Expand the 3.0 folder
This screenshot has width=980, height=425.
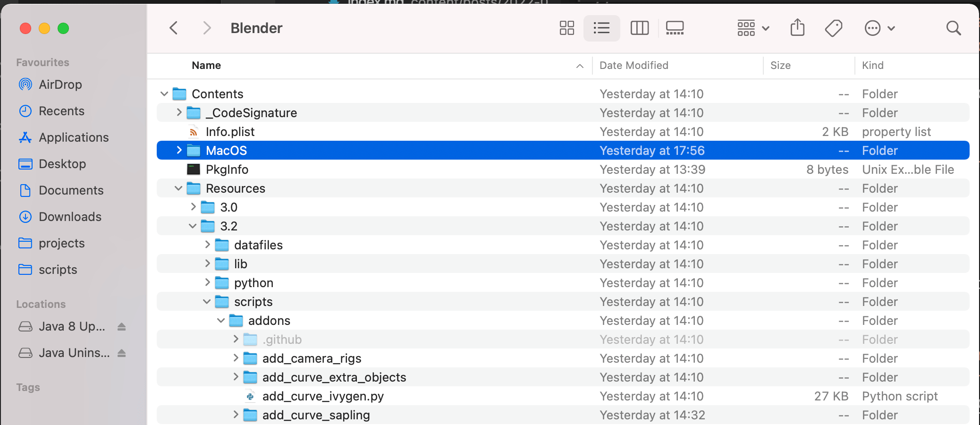193,207
